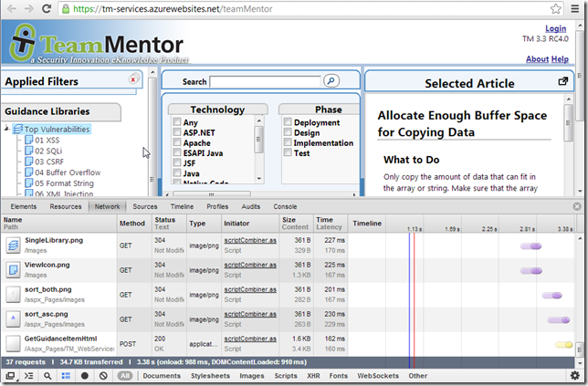Image resolution: width=588 pixels, height=386 pixels.
Task: Collapse the Top Vulnerabilities tree node
Action: point(7,130)
